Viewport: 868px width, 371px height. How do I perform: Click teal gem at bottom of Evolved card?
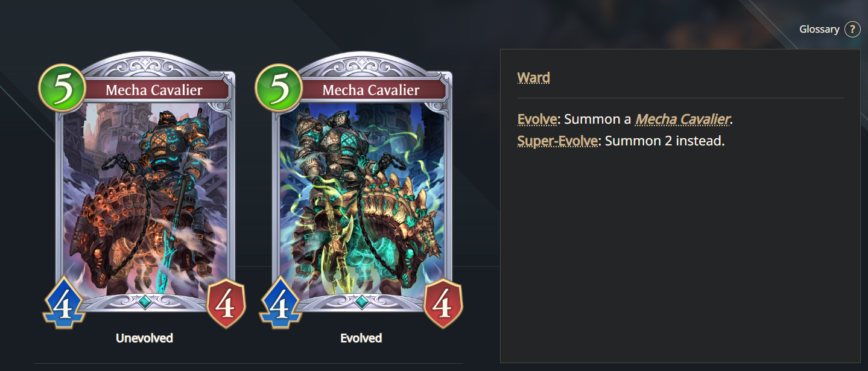pyautogui.click(x=361, y=302)
